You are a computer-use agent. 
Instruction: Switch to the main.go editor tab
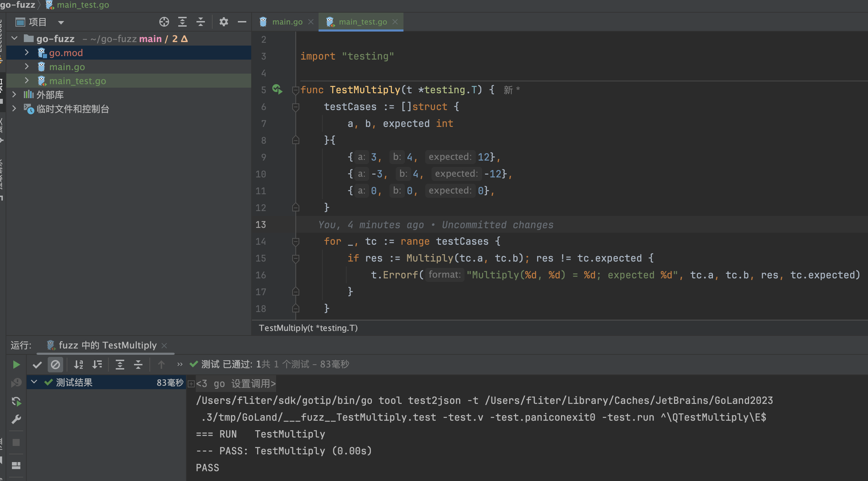coord(287,22)
